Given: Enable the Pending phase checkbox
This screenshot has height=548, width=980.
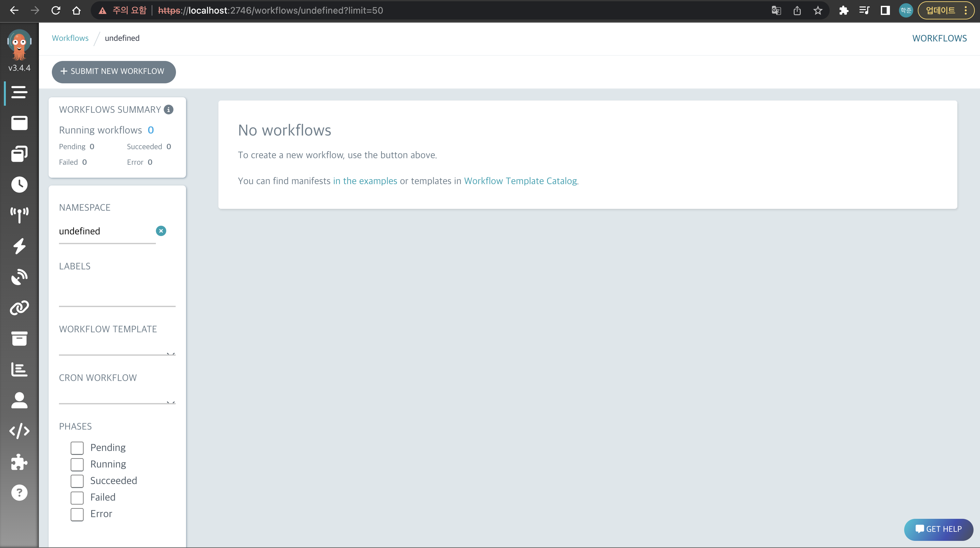Looking at the screenshot, I should click(77, 448).
